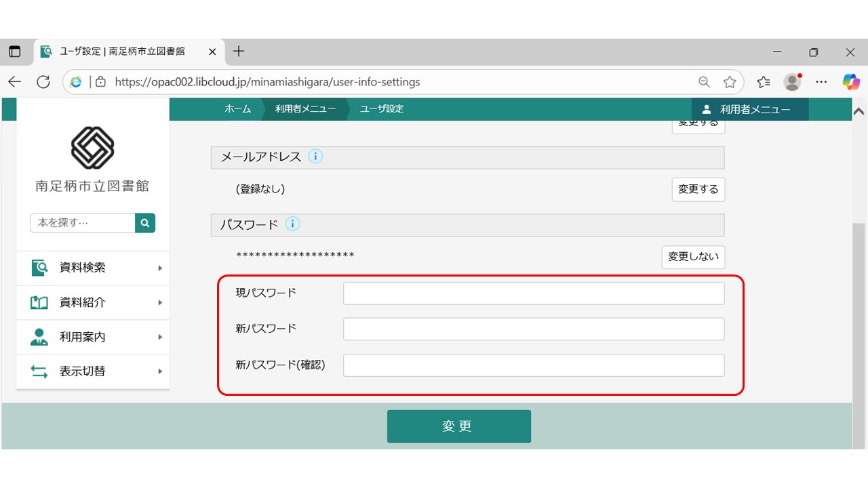
Task: Click the mail address info icon
Action: pyautogui.click(x=315, y=157)
